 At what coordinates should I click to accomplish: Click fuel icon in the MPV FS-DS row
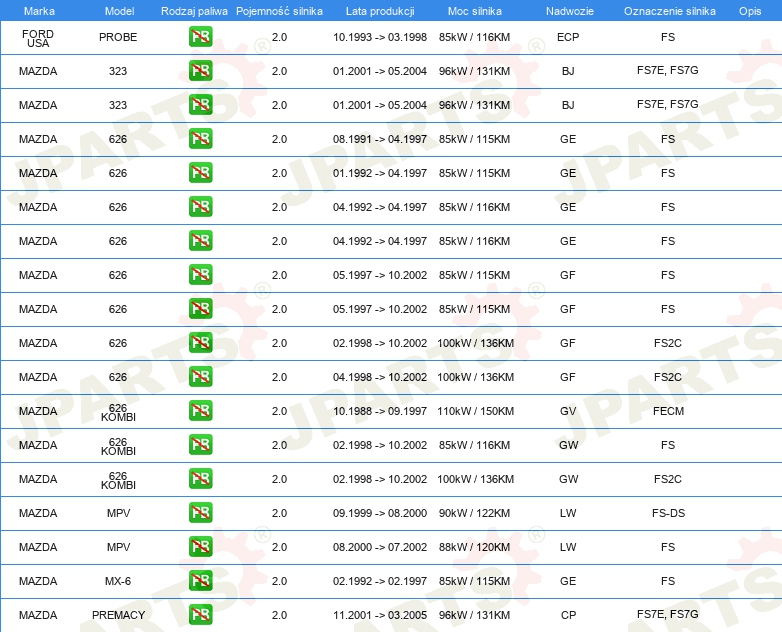200,512
